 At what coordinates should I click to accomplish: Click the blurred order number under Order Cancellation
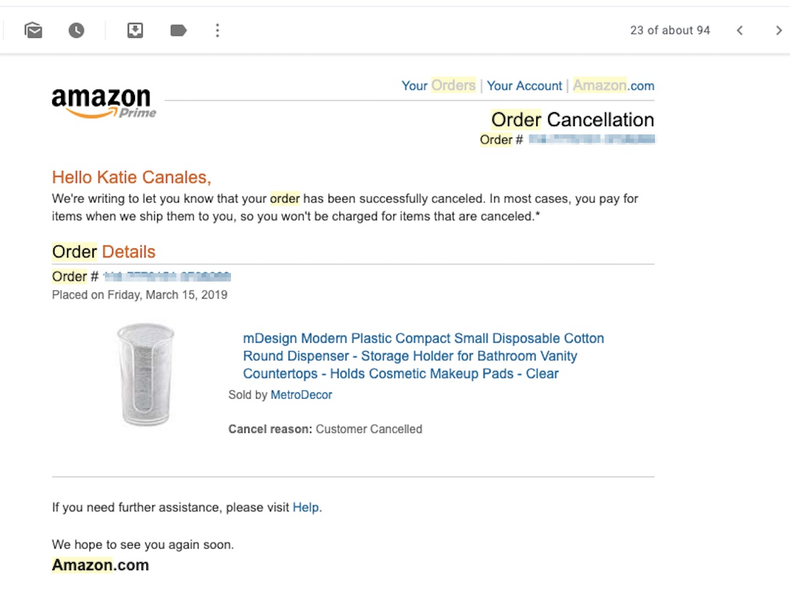591,140
